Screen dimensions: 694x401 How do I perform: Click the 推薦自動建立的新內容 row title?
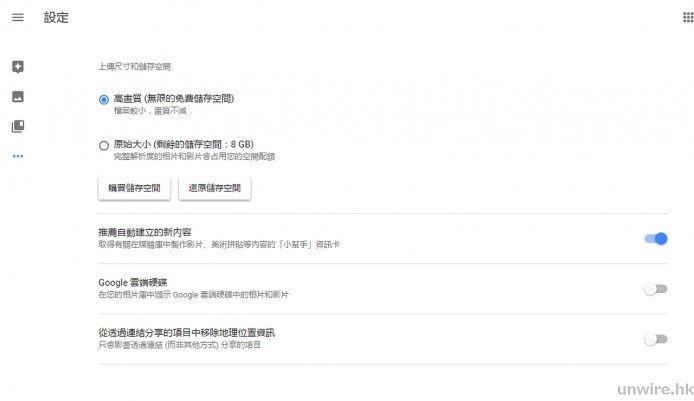[x=151, y=232]
